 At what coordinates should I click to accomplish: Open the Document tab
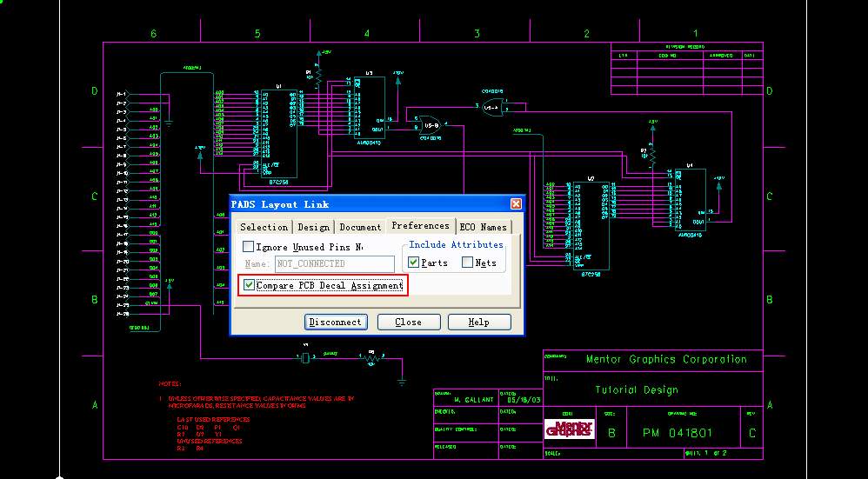[x=360, y=227]
